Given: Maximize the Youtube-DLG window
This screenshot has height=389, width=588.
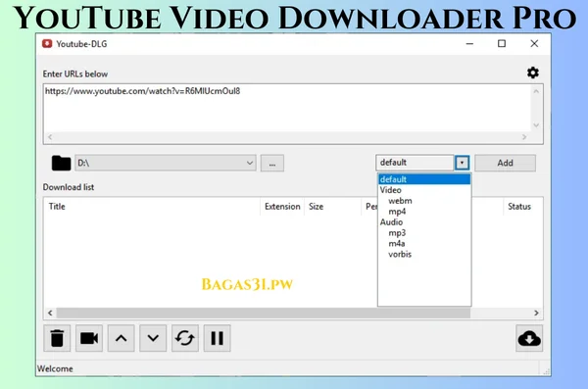Looking at the screenshot, I should click(502, 44).
